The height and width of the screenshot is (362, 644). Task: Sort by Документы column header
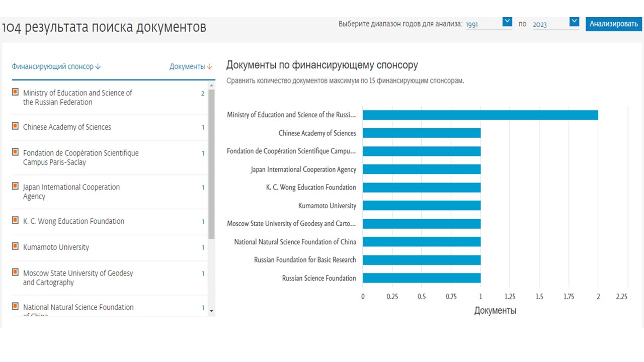pos(190,66)
